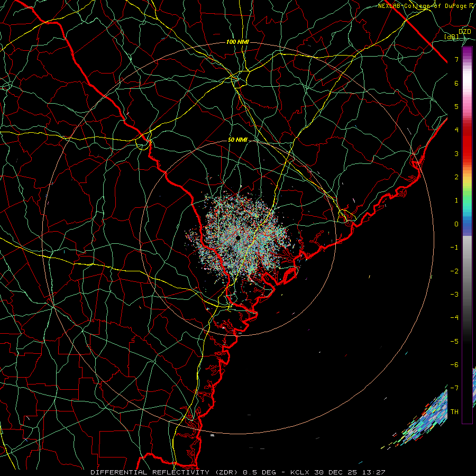Click the "TH" label on the color scale
The width and height of the screenshot is (476, 476).
click(454, 412)
